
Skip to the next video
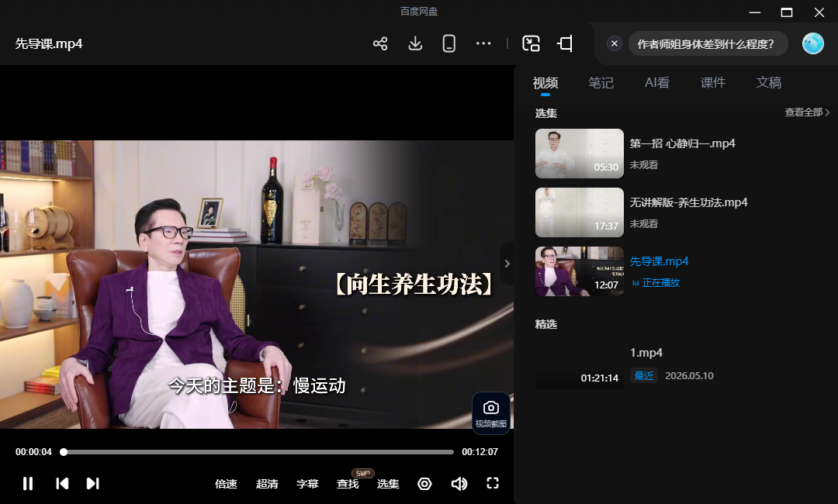pos(93,484)
